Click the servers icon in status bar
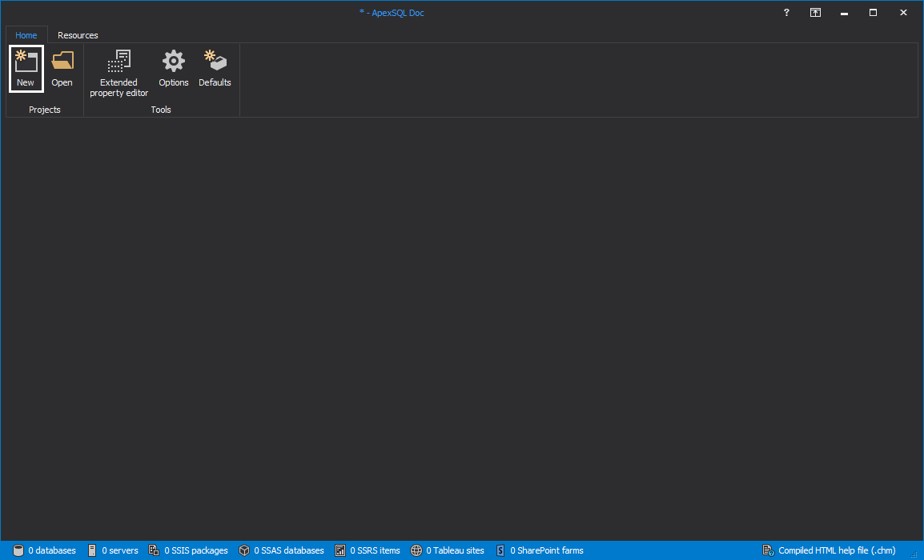 click(91, 550)
